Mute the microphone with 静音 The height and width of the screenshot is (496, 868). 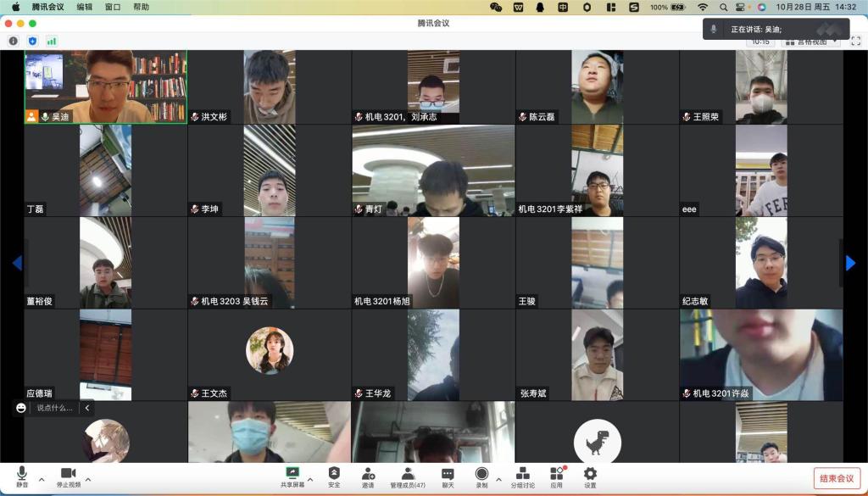pos(21,476)
